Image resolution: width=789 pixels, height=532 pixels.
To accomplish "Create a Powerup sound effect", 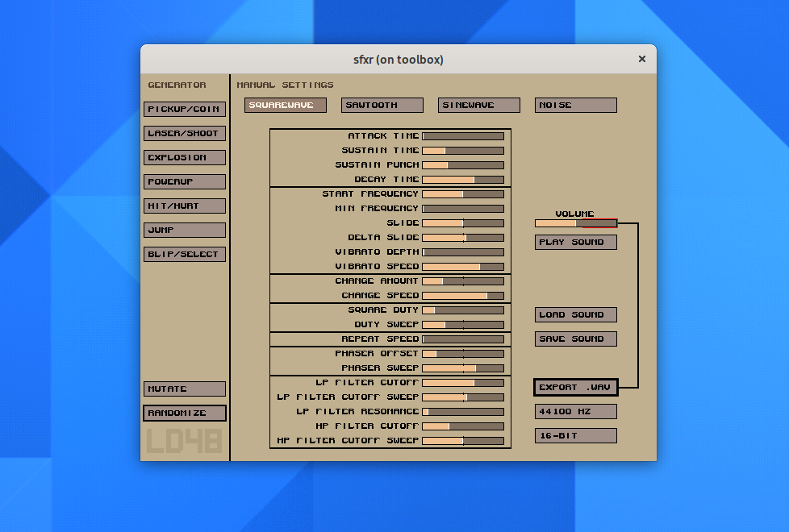I will 185,182.
